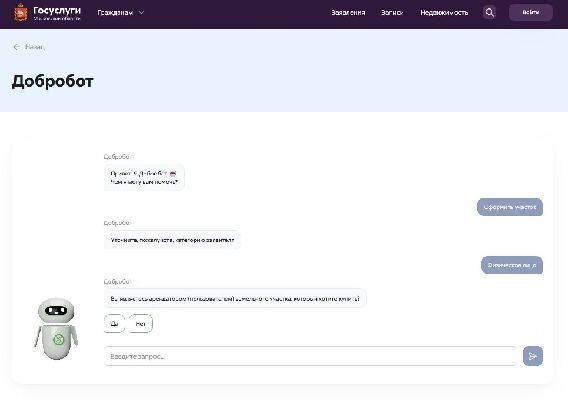Click the Оформить участок sent message bubble
The width and height of the screenshot is (568, 400).
point(510,207)
